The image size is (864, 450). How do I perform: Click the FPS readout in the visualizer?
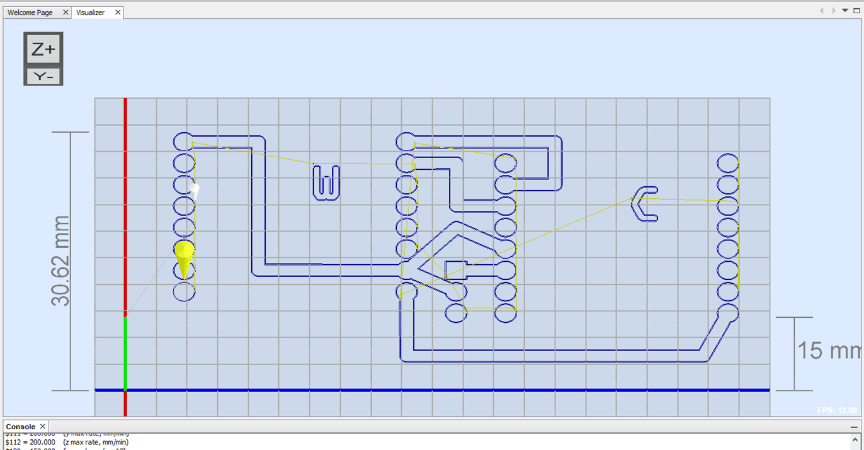[x=837, y=410]
